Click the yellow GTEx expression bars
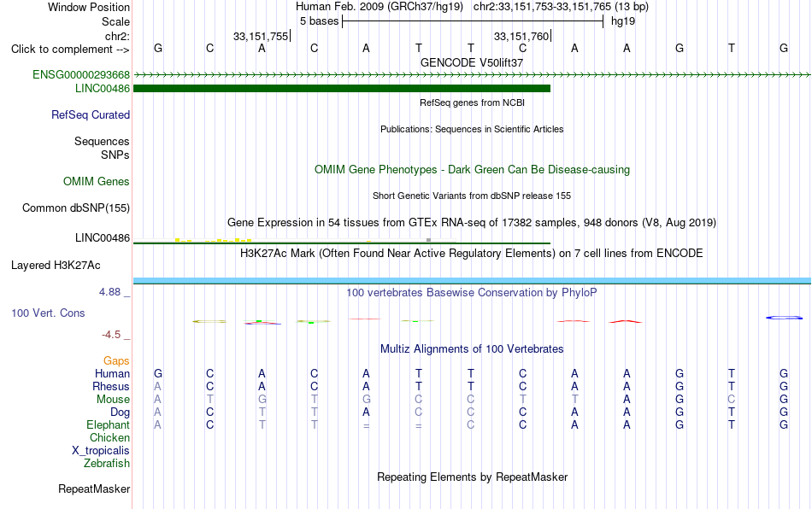The image size is (812, 509). [x=214, y=240]
